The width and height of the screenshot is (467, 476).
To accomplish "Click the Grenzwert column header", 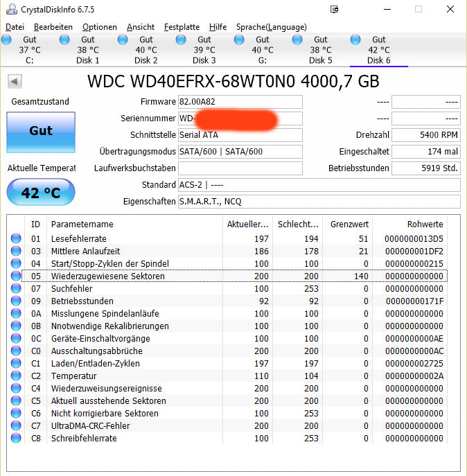I will (348, 224).
